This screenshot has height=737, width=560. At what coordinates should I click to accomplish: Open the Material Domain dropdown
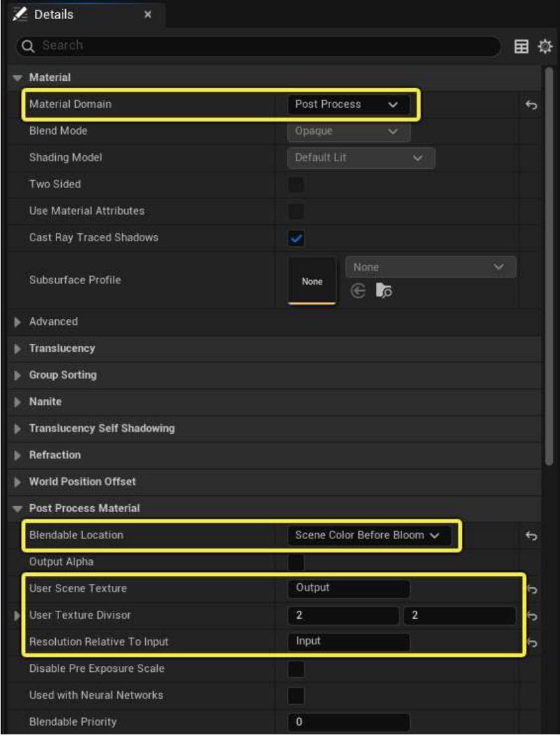348,105
